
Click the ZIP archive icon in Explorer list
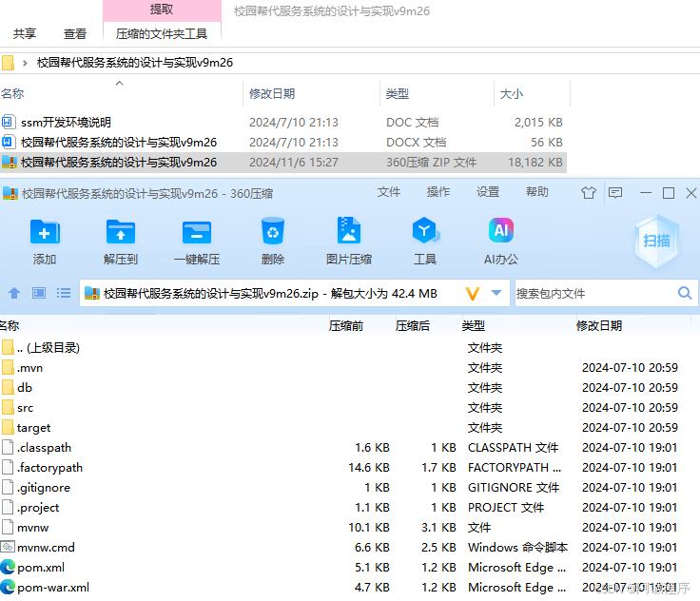(x=9, y=162)
